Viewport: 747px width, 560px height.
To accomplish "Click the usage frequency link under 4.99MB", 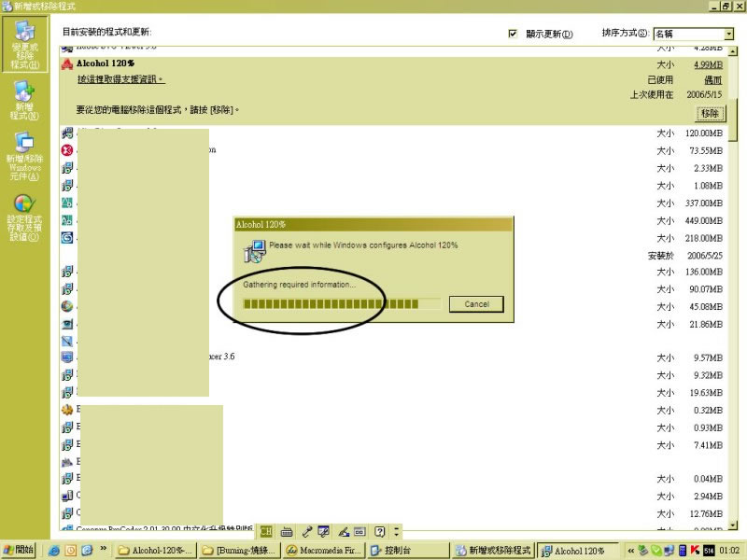I will (712, 80).
